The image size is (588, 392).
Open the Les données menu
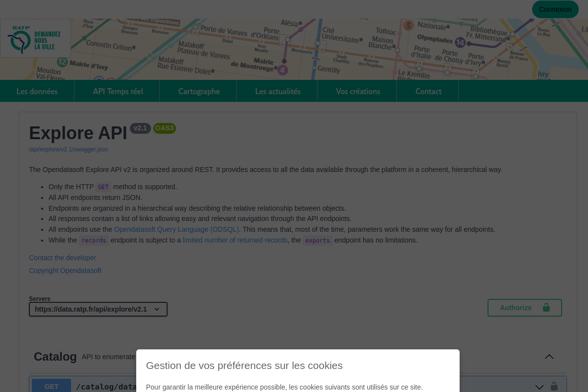click(37, 91)
